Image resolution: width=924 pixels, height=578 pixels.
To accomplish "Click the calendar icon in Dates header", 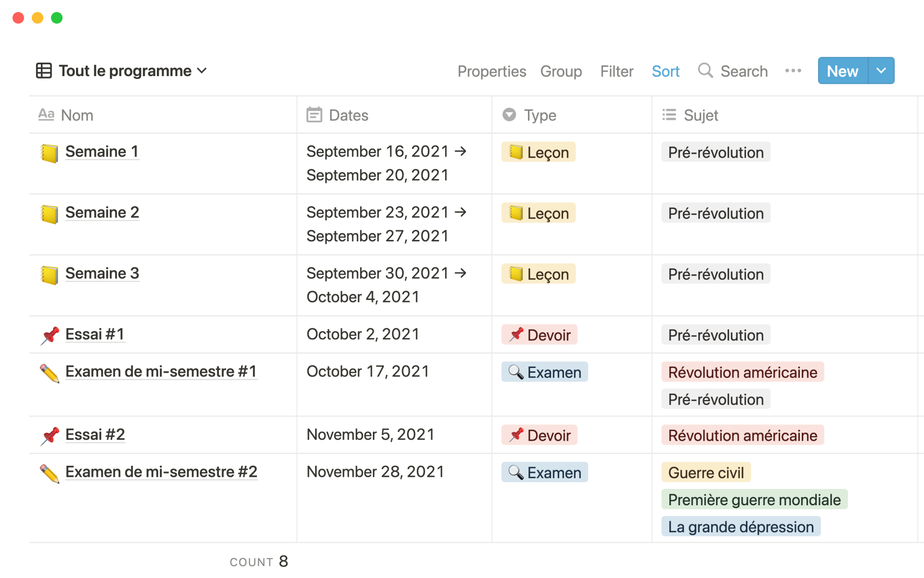I will point(314,115).
